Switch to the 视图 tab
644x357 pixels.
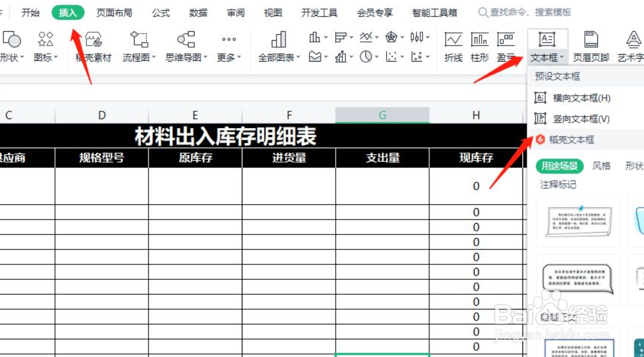[x=273, y=13]
